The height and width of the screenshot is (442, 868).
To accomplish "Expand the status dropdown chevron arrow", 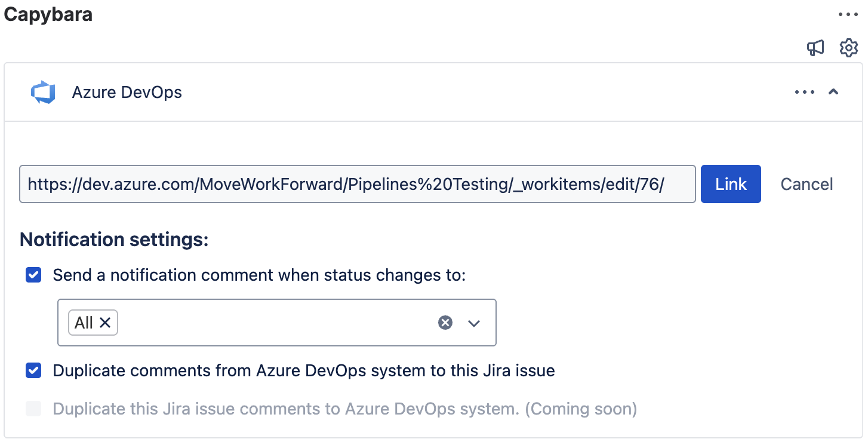I will [474, 323].
